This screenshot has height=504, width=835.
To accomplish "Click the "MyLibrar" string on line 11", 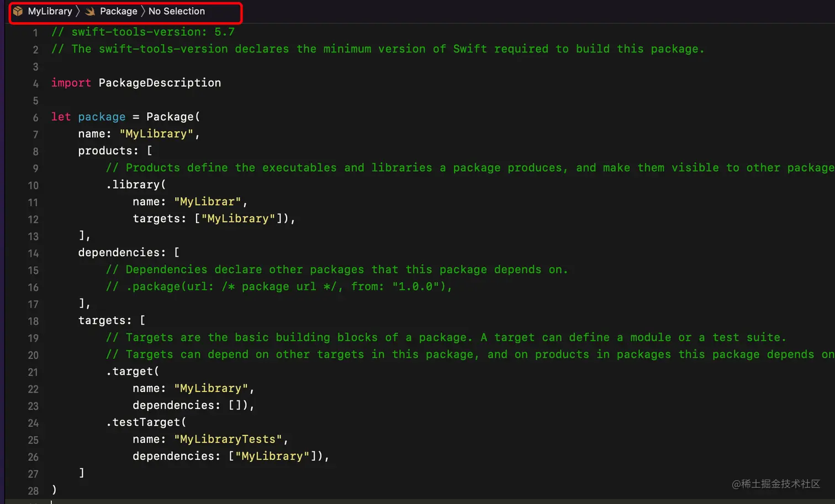I will pos(208,202).
